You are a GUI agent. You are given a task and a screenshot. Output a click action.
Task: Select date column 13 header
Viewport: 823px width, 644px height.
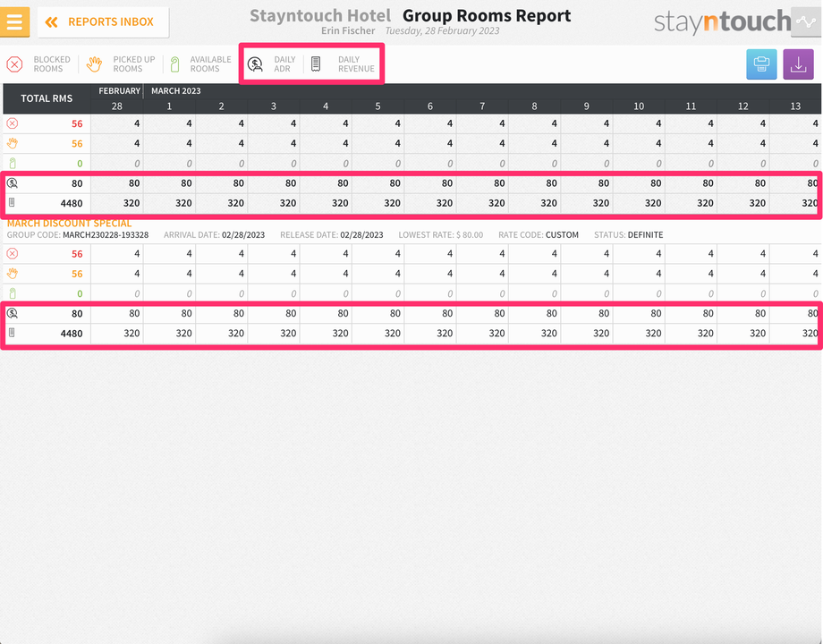(795, 106)
